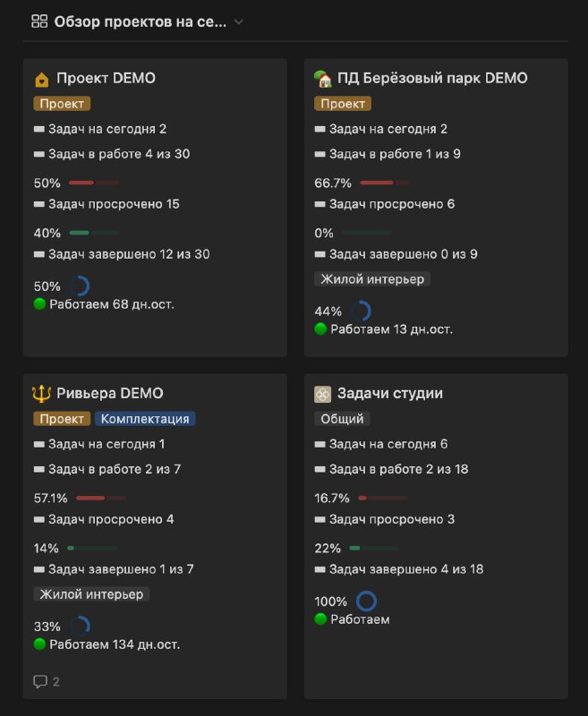588x716 pixels.
Task: Click the house emoji of Берёзовый парк
Action: [323, 79]
